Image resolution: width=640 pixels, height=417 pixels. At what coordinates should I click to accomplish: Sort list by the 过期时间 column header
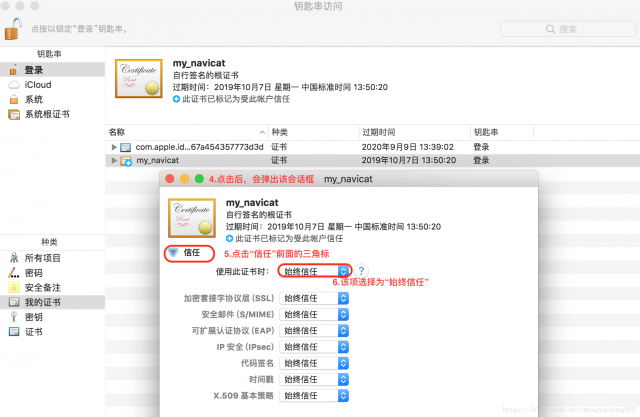414,132
